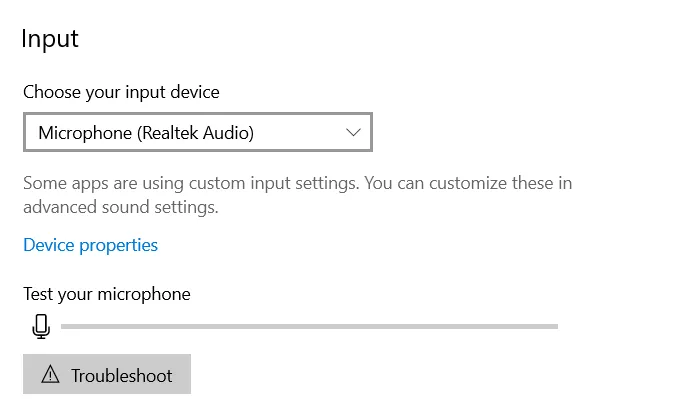Click the 'Input' section heading
The image size is (680, 399).
(50, 39)
